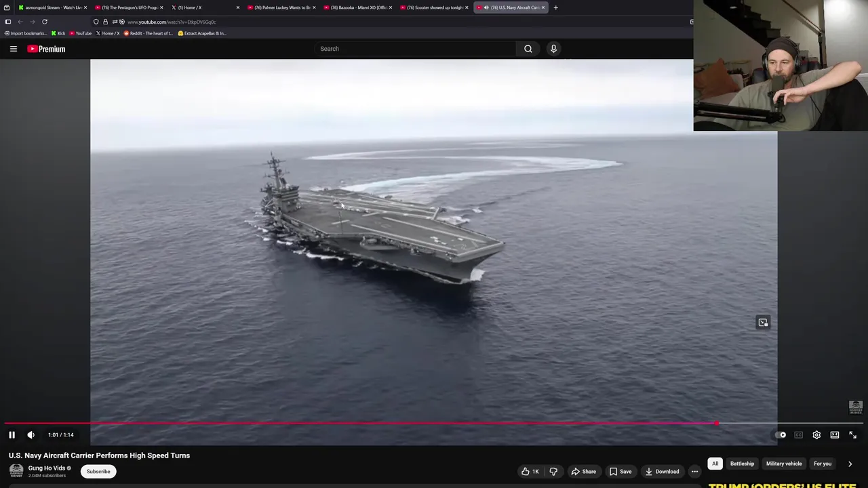Click the video channel watermark
Viewport: 868px width, 488px height.
point(855,407)
